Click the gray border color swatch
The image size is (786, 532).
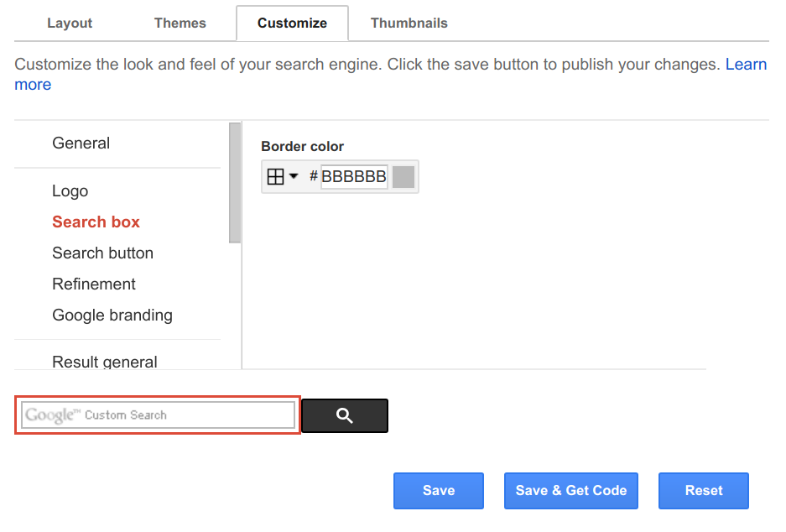pos(402,176)
